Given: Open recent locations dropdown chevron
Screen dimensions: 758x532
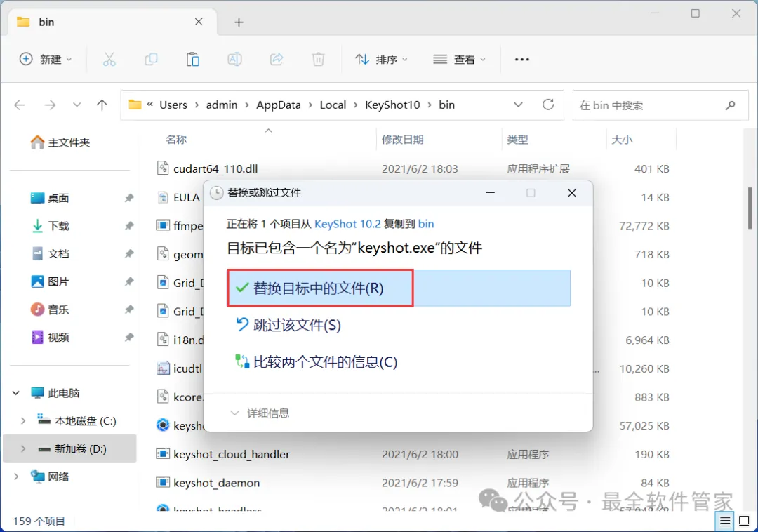Looking at the screenshot, I should (x=77, y=105).
